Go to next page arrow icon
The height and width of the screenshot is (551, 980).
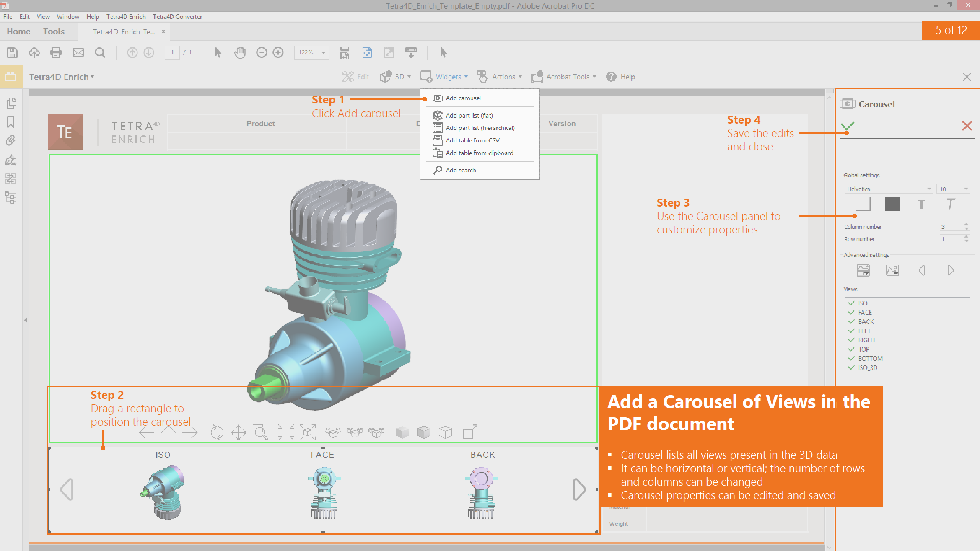click(x=149, y=52)
